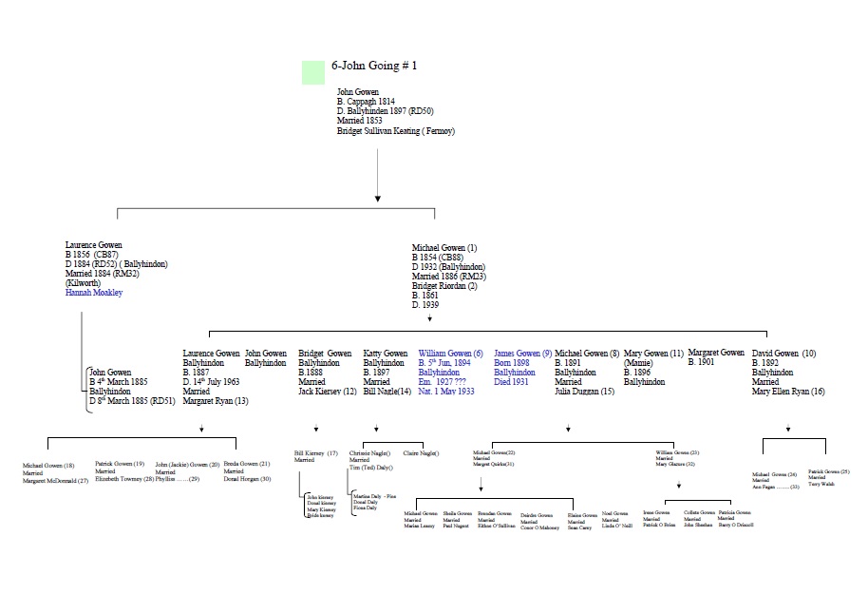Click the line "B. 1861"
The image size is (868, 613).
[x=425, y=296]
